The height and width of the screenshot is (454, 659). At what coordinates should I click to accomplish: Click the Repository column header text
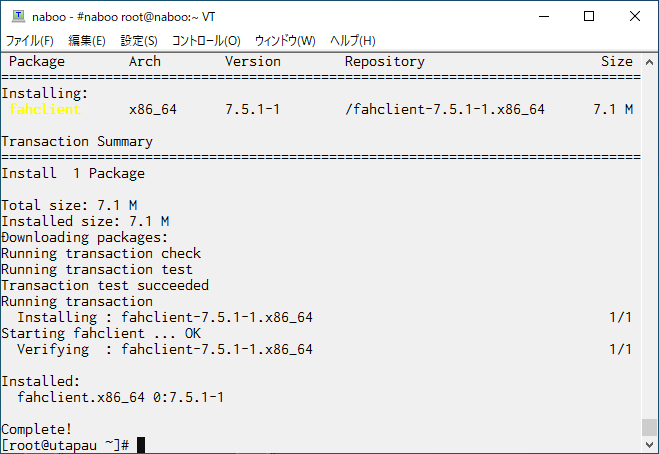point(385,62)
